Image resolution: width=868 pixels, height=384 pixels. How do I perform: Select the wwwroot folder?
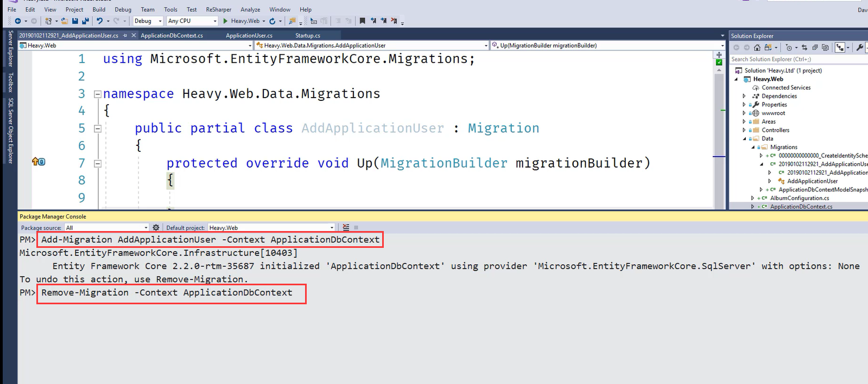point(774,113)
